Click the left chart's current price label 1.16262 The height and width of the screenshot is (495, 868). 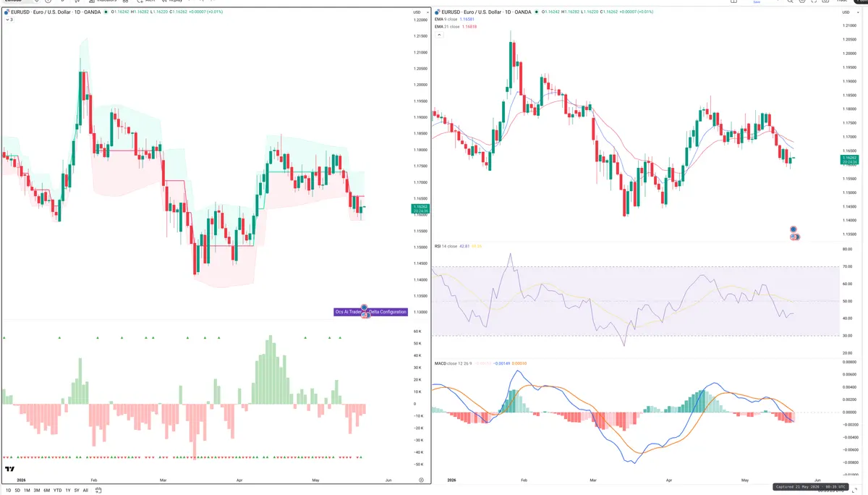pos(420,207)
